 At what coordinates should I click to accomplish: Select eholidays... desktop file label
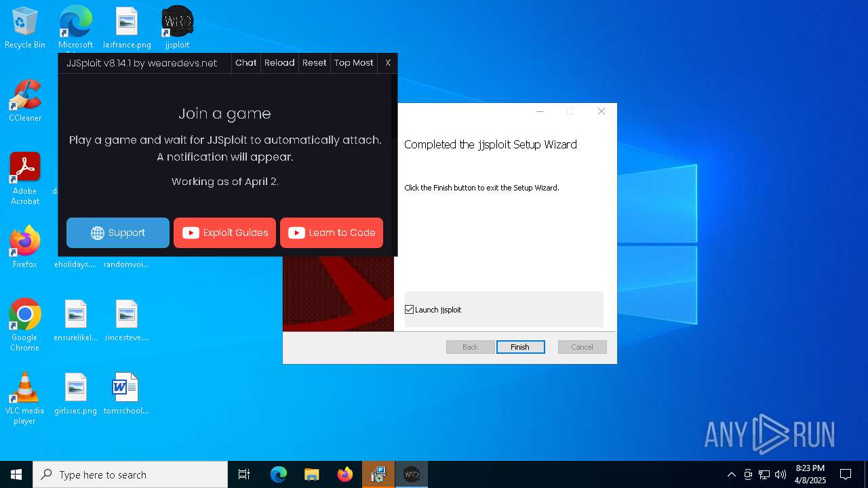(75, 264)
